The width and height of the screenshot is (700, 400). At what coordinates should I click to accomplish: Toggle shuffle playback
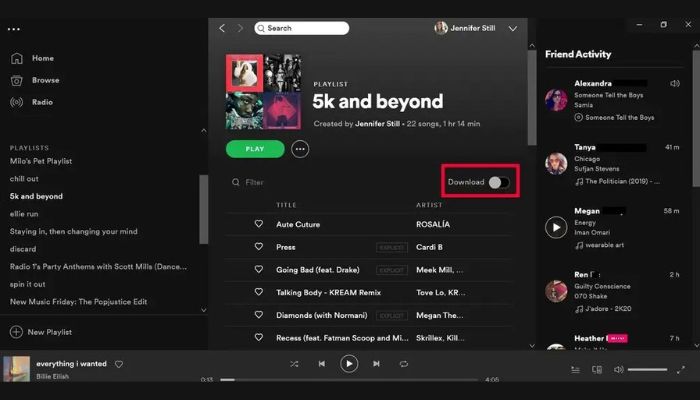(x=294, y=364)
